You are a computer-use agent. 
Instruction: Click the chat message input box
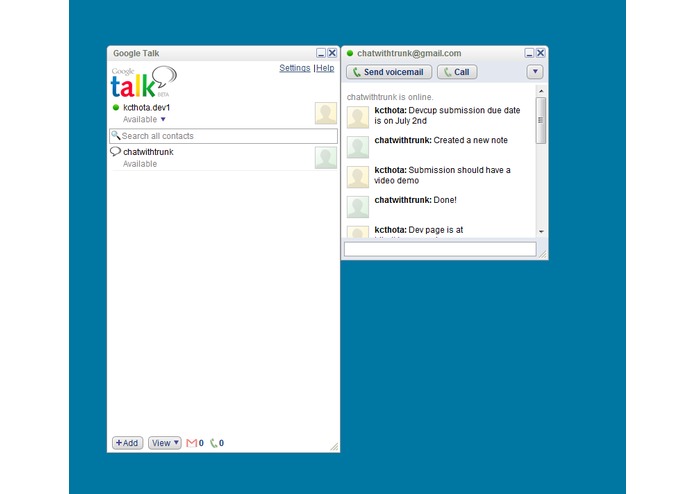pyautogui.click(x=440, y=249)
